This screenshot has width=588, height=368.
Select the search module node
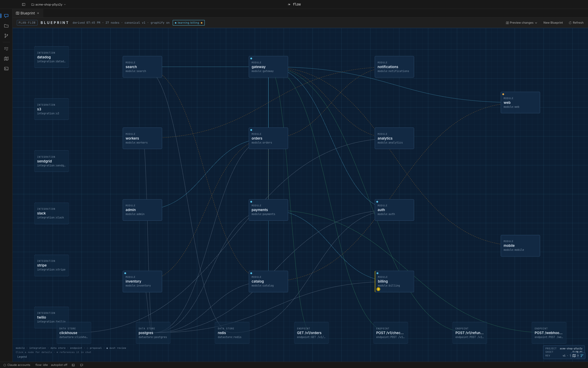point(142,67)
